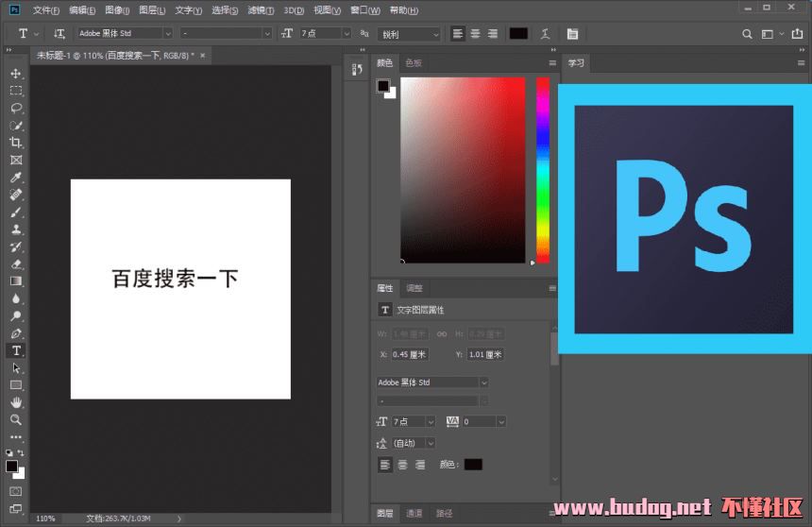The width and height of the screenshot is (812, 527).
Task: Open leading (自动) dropdown in Properties
Action: point(431,443)
